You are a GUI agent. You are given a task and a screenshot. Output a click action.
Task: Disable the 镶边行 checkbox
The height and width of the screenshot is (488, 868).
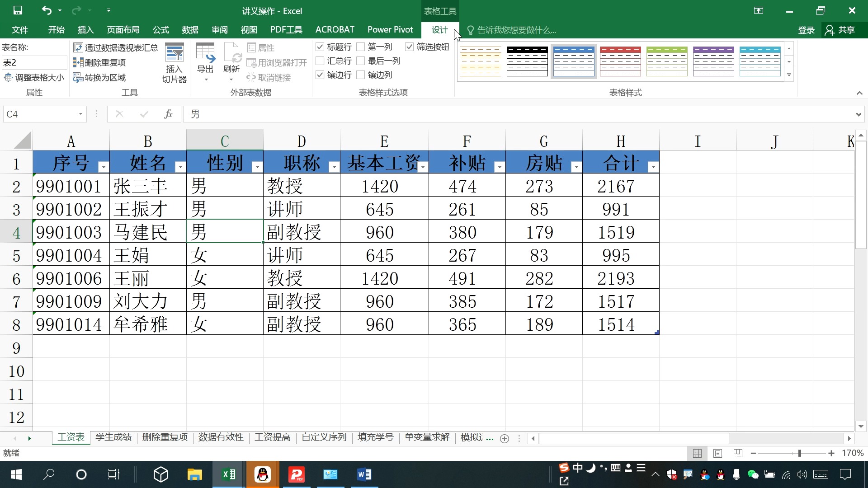320,75
